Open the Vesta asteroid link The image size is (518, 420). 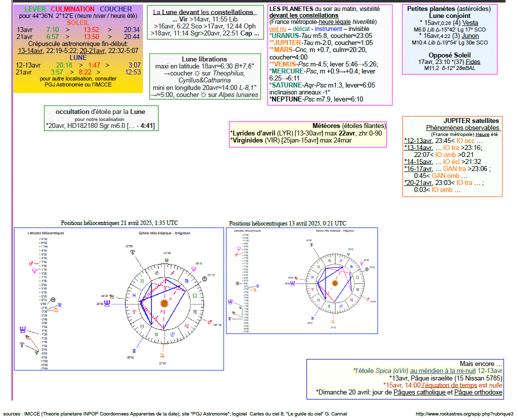pyautogui.click(x=470, y=23)
